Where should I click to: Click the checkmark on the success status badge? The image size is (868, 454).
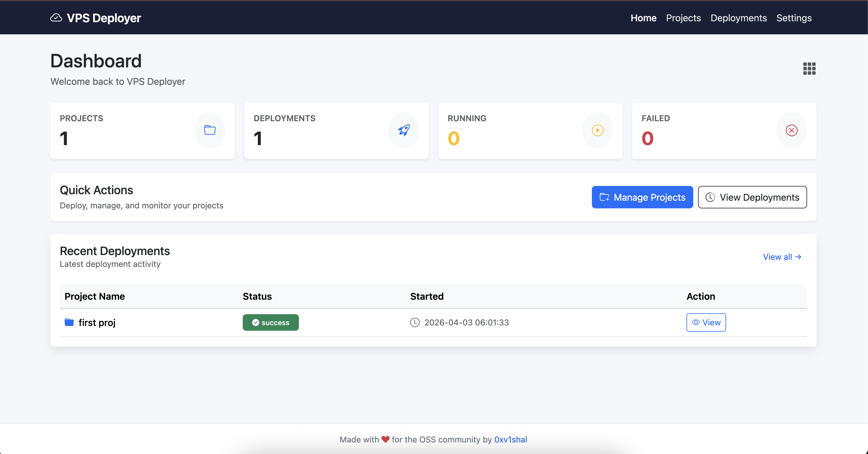[256, 322]
